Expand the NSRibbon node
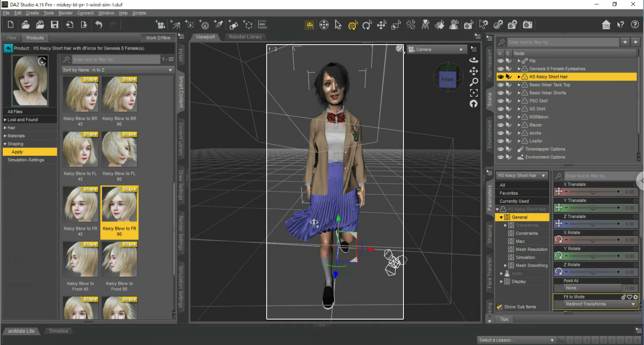 (x=519, y=117)
